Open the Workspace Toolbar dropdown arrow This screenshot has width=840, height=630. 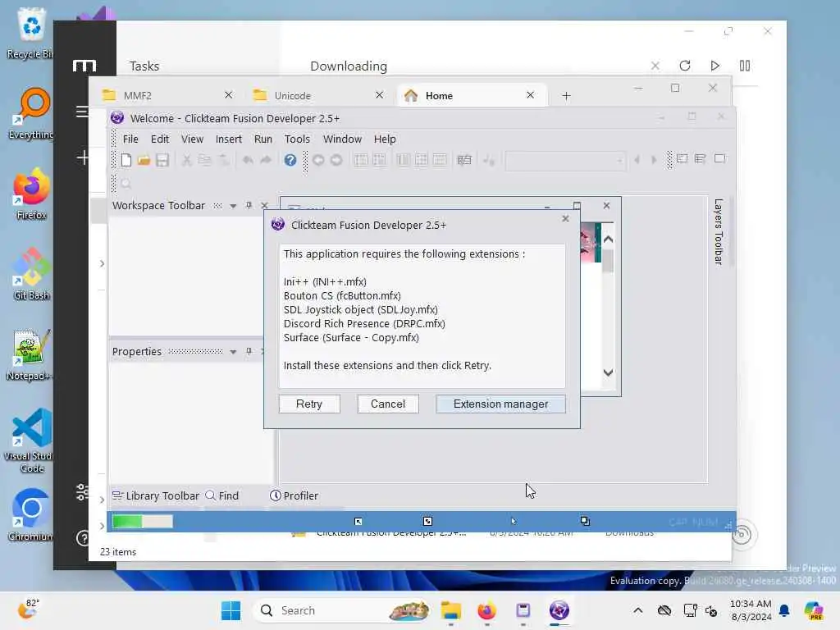click(233, 206)
